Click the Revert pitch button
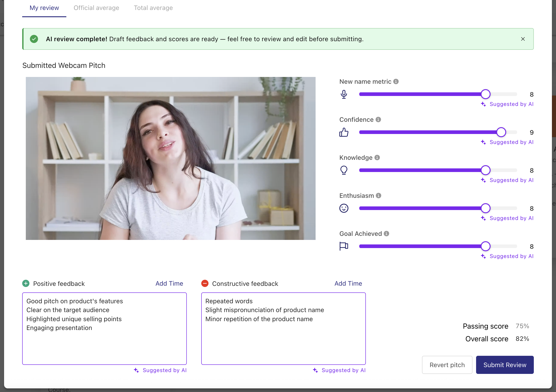Screen dimensions: 556x392 447,365
